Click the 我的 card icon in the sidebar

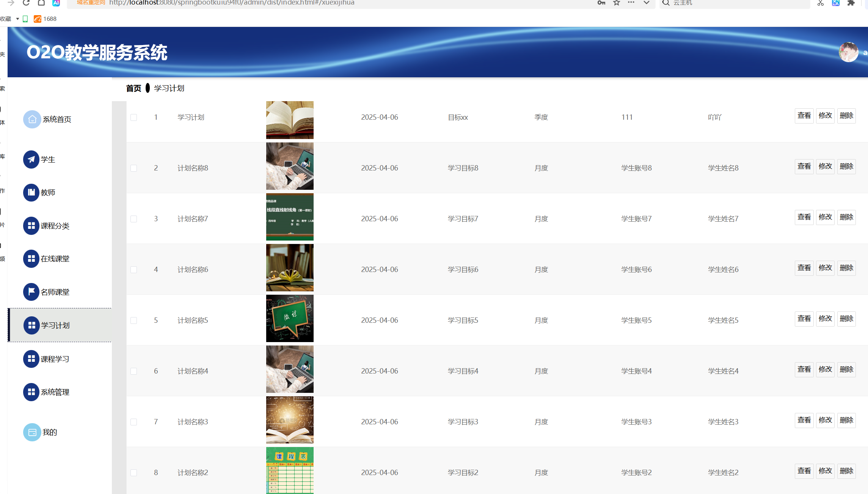pyautogui.click(x=32, y=432)
